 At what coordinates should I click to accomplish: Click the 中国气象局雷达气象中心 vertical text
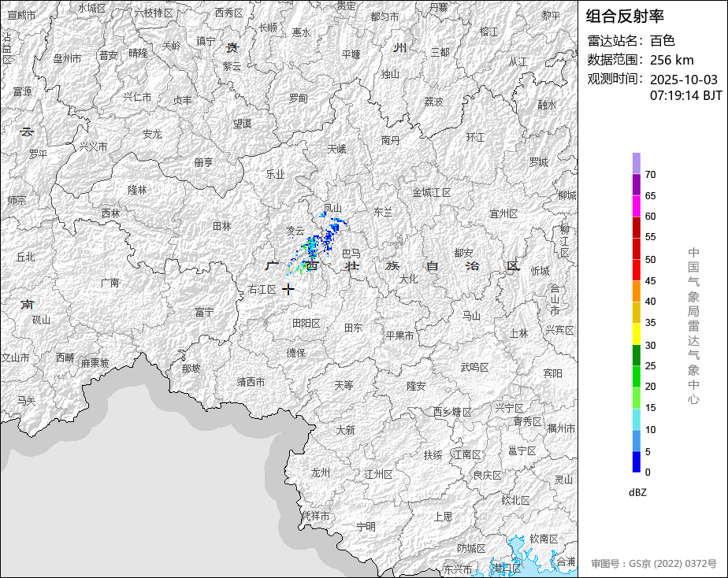point(693,326)
